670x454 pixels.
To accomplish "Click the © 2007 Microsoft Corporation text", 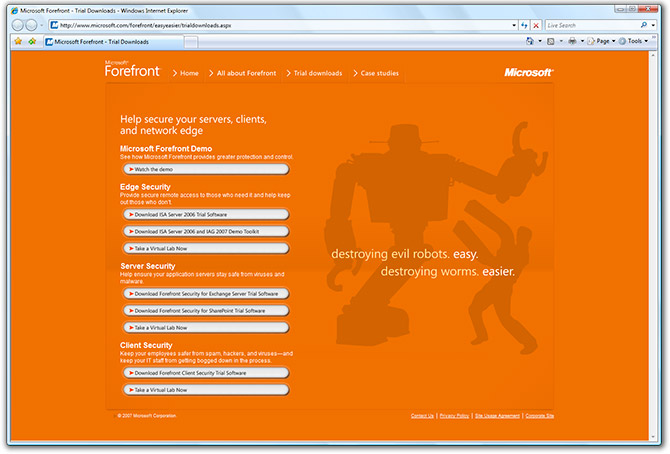I will pos(147,416).
